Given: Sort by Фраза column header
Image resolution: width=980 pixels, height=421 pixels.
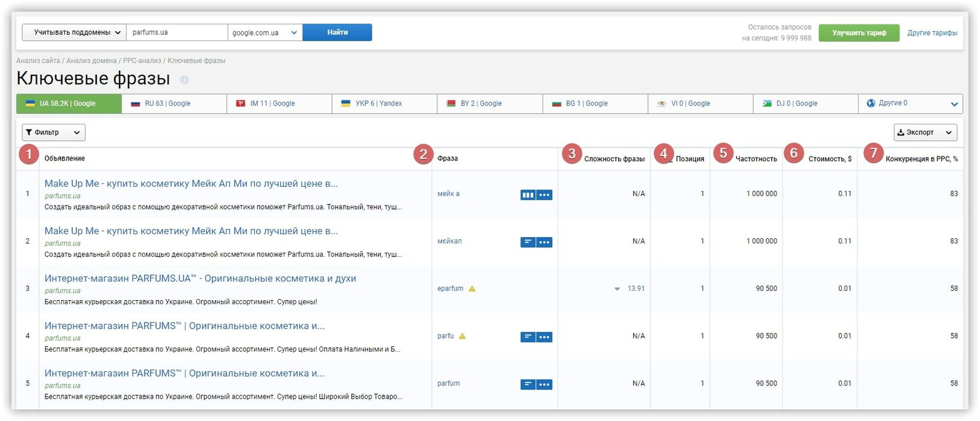Looking at the screenshot, I should (x=447, y=158).
